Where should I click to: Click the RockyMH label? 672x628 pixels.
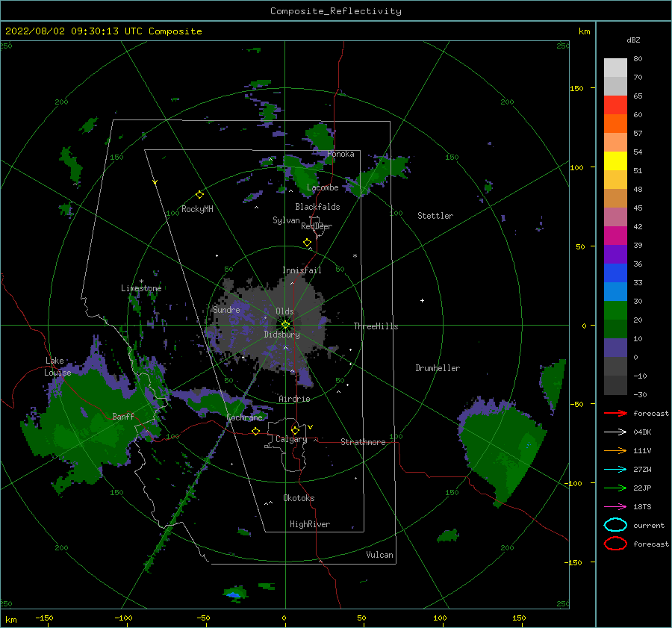pyautogui.click(x=197, y=209)
